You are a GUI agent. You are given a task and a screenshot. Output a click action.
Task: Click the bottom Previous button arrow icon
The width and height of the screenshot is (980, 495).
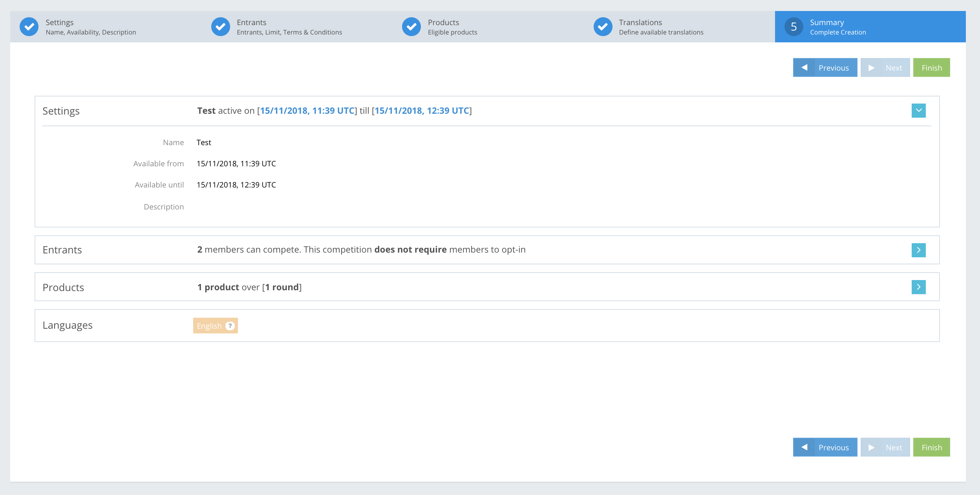(x=804, y=447)
